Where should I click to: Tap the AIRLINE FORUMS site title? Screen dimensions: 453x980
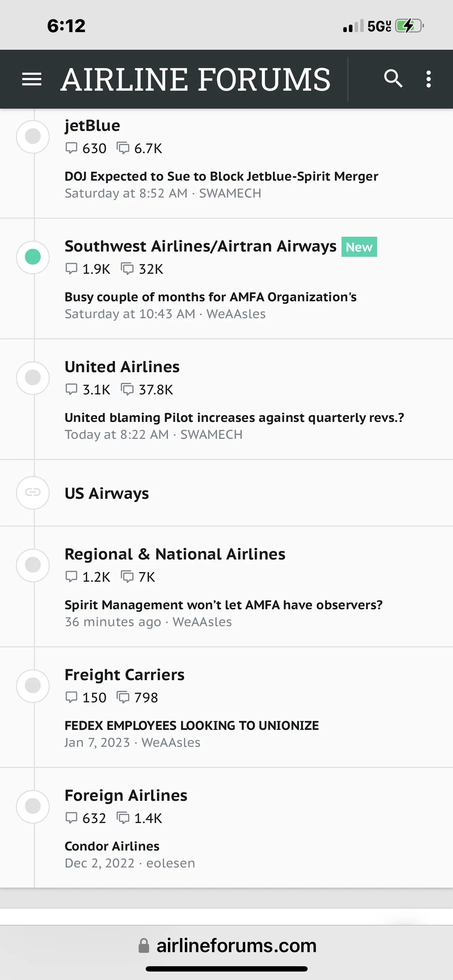[195, 79]
